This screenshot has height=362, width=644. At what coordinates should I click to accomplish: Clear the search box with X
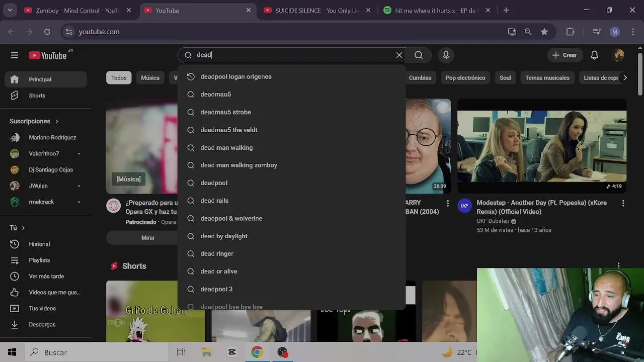[399, 55]
